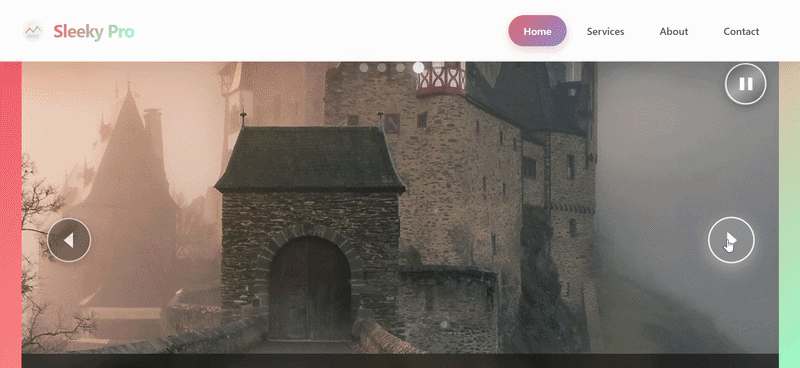Viewport: 800px width, 368px height.
Task: Select the first slide indicator dot
Action: 364,67
